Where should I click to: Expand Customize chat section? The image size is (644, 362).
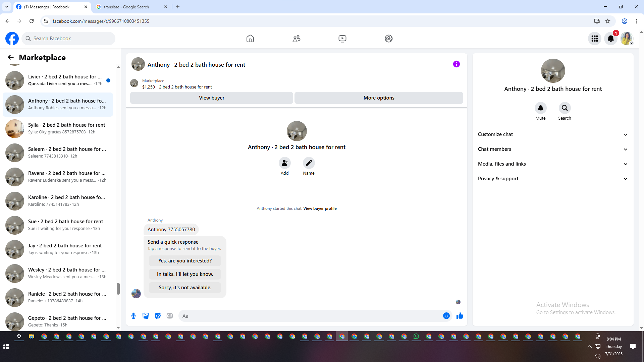click(553, 134)
